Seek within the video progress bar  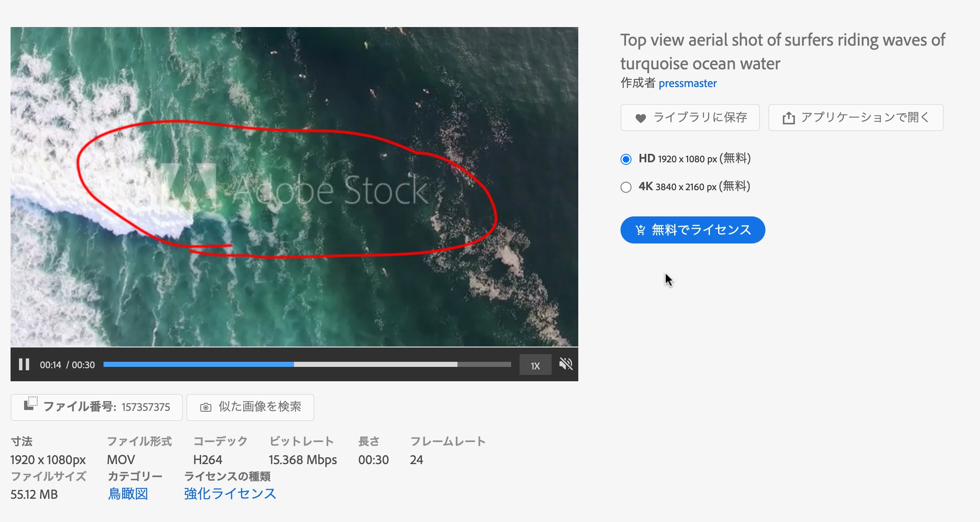[x=307, y=364]
